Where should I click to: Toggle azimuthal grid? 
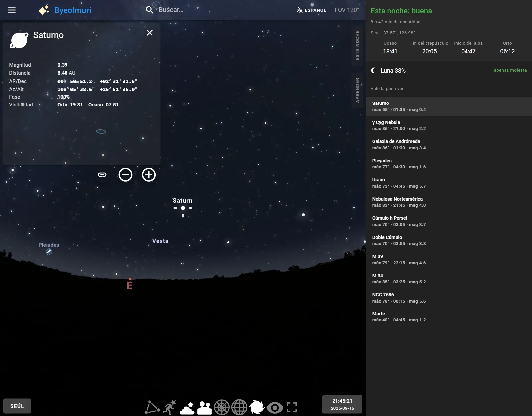pyautogui.click(x=222, y=407)
